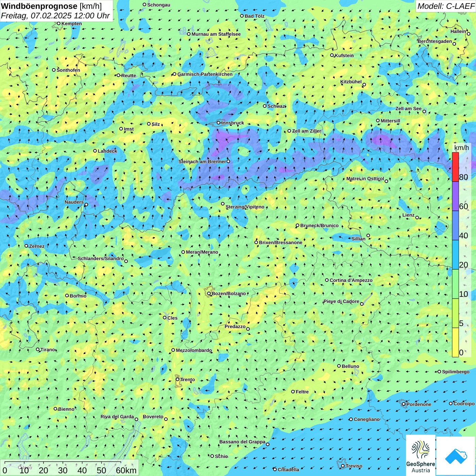Click the GeoSphere Austria logo

[421, 455]
